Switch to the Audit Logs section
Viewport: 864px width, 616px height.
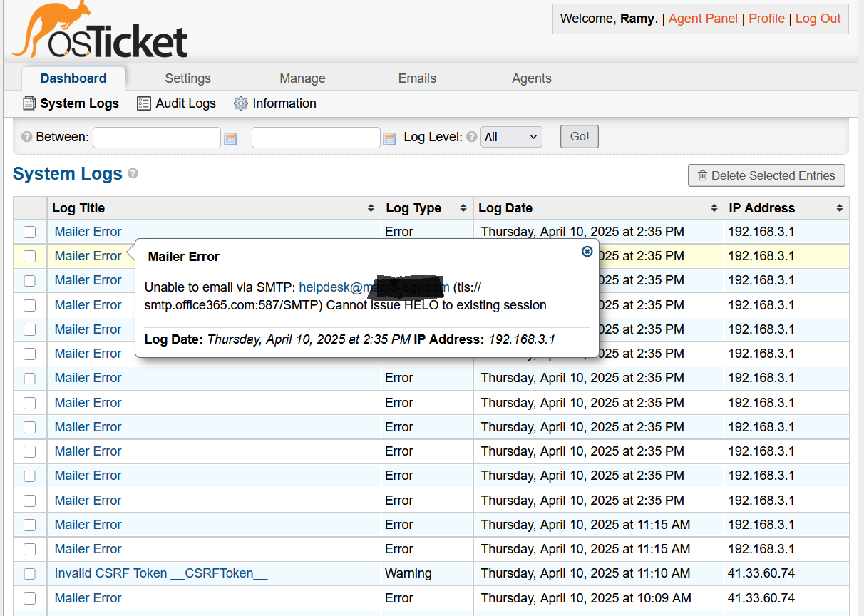coord(177,103)
